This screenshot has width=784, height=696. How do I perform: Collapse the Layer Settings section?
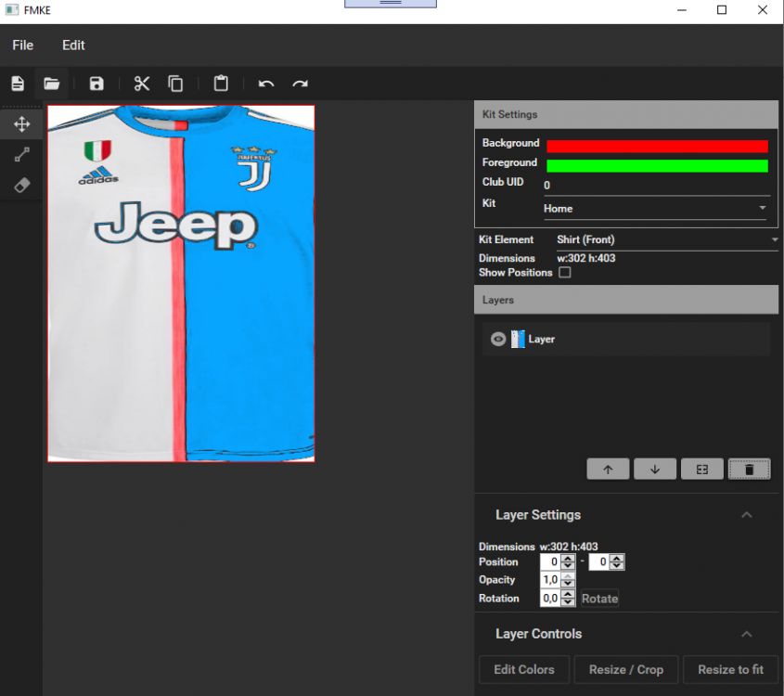tap(746, 515)
